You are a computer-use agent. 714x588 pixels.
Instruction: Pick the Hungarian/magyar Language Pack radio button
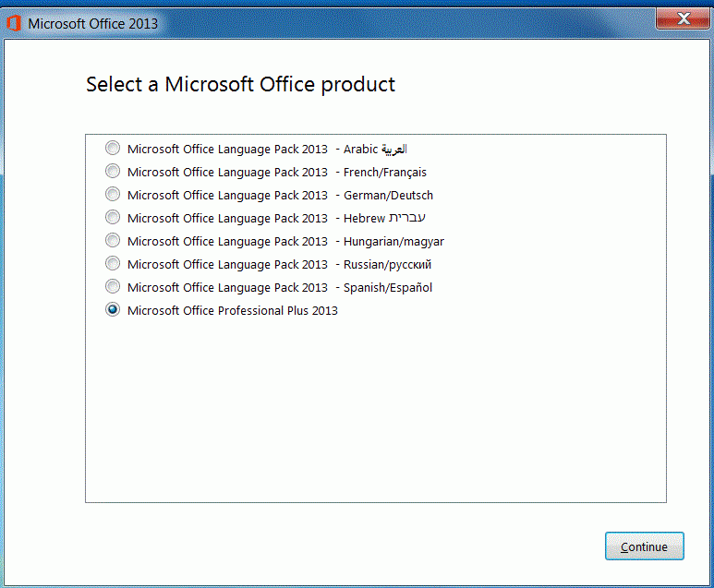[x=113, y=240]
